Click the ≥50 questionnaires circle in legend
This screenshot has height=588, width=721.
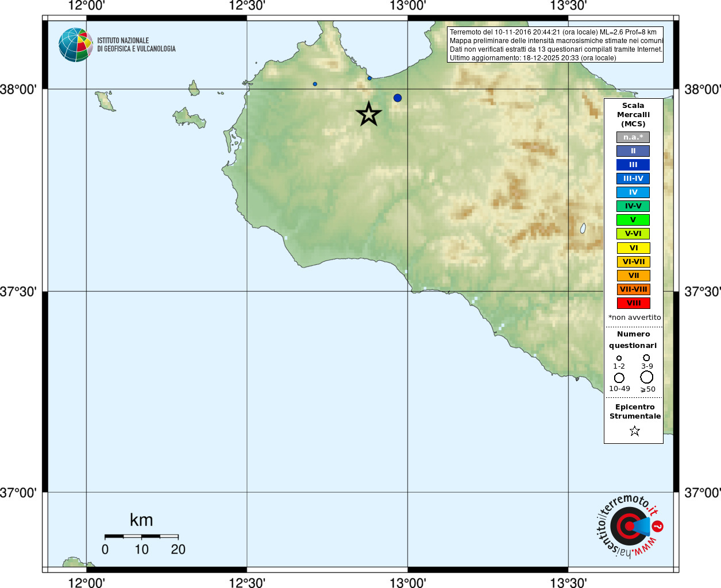[647, 377]
